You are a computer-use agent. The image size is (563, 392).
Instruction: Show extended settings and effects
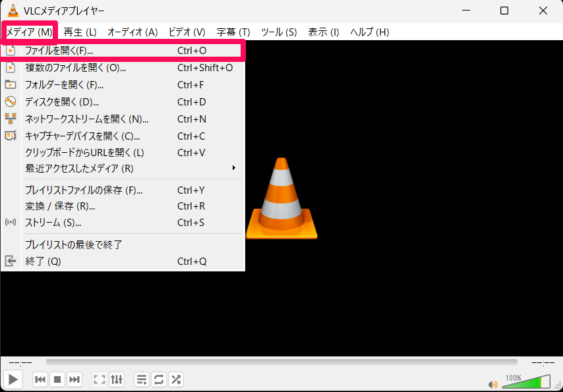click(117, 379)
